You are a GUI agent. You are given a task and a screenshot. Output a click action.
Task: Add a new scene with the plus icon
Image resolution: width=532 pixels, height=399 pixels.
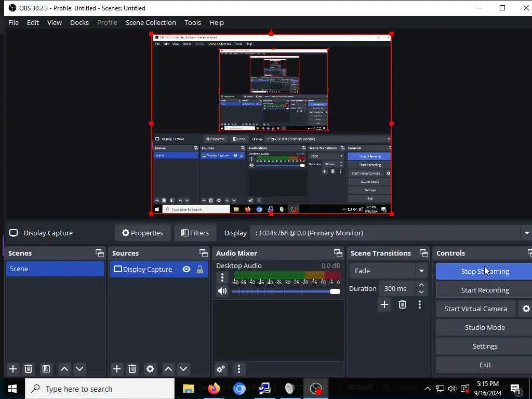pos(13,369)
